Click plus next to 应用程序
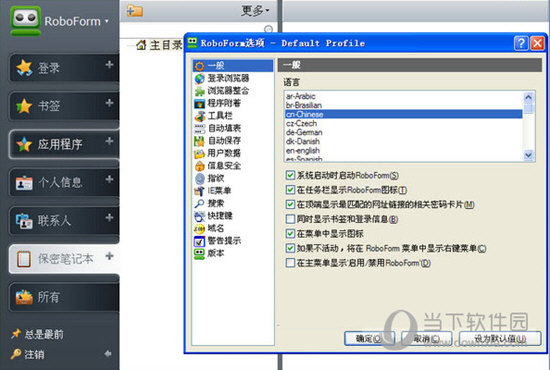The image size is (550, 370). (x=109, y=141)
